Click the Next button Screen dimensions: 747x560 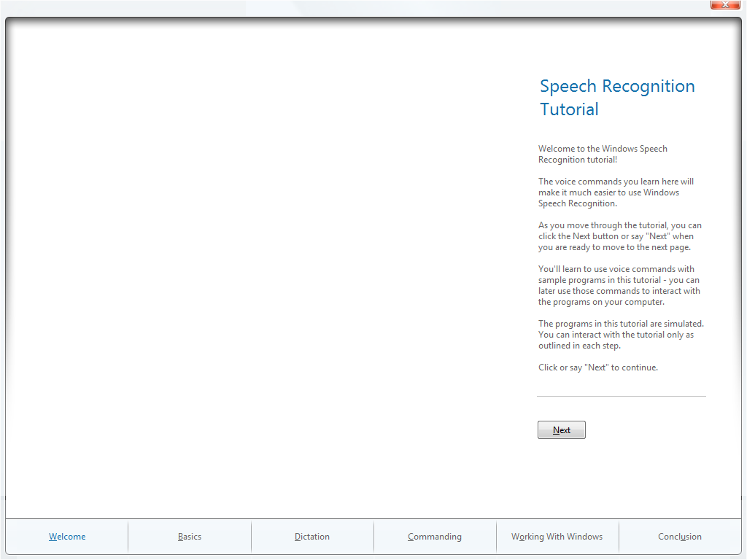click(561, 430)
